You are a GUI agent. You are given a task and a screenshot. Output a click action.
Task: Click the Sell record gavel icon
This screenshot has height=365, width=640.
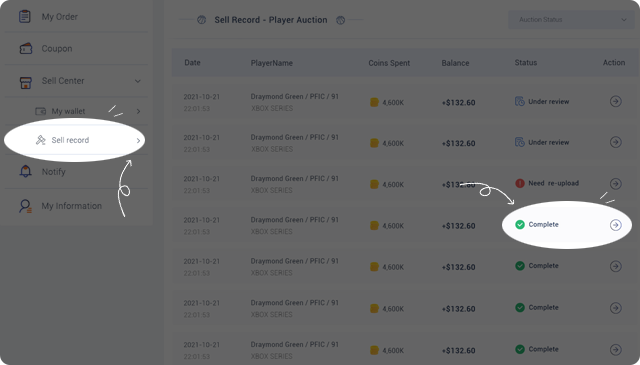click(40, 140)
